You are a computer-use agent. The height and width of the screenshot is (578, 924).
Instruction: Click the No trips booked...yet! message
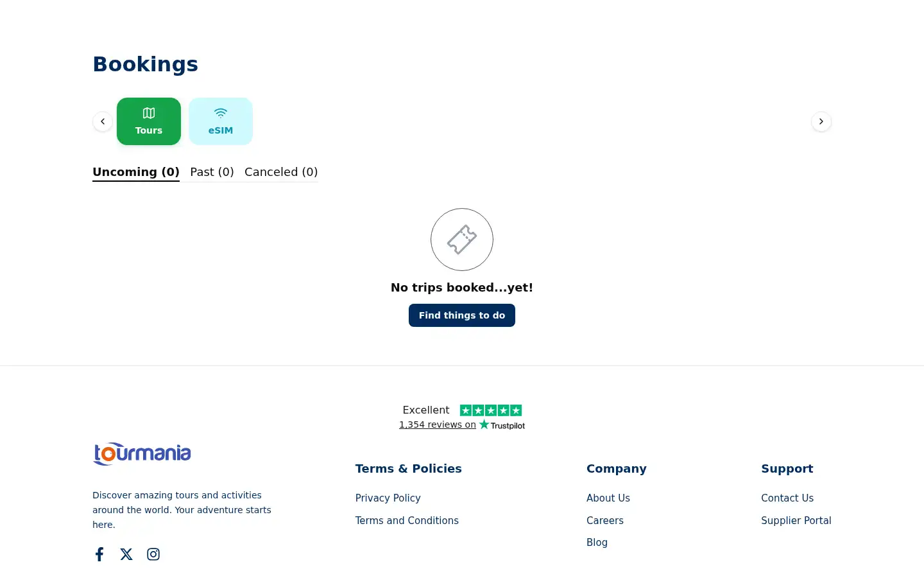click(x=462, y=288)
